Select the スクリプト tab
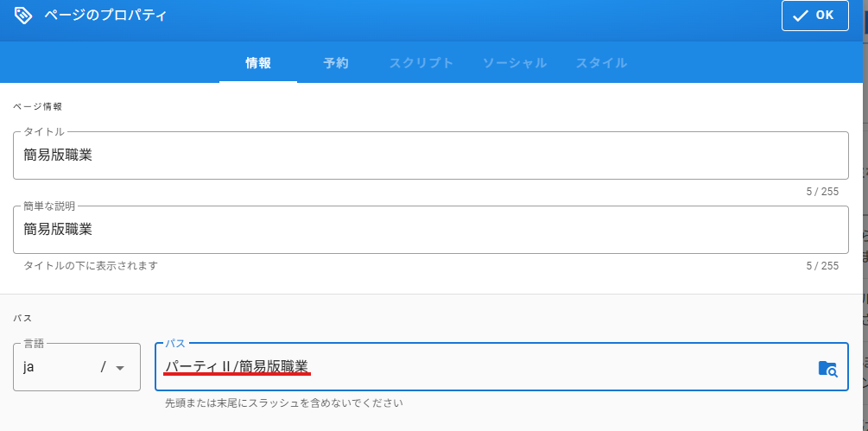 coord(421,63)
